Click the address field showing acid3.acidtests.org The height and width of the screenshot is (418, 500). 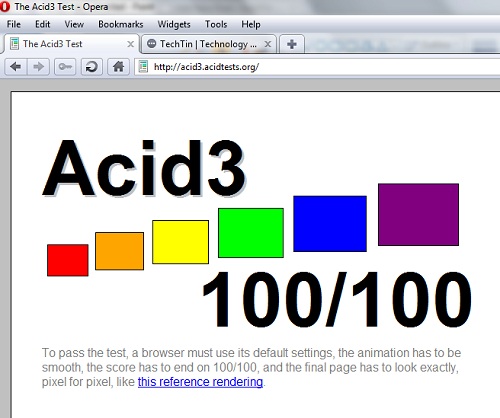(317, 67)
